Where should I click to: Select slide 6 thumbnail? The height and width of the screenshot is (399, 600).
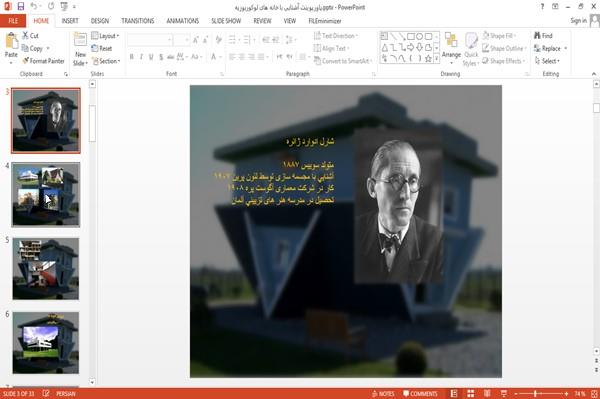point(46,343)
